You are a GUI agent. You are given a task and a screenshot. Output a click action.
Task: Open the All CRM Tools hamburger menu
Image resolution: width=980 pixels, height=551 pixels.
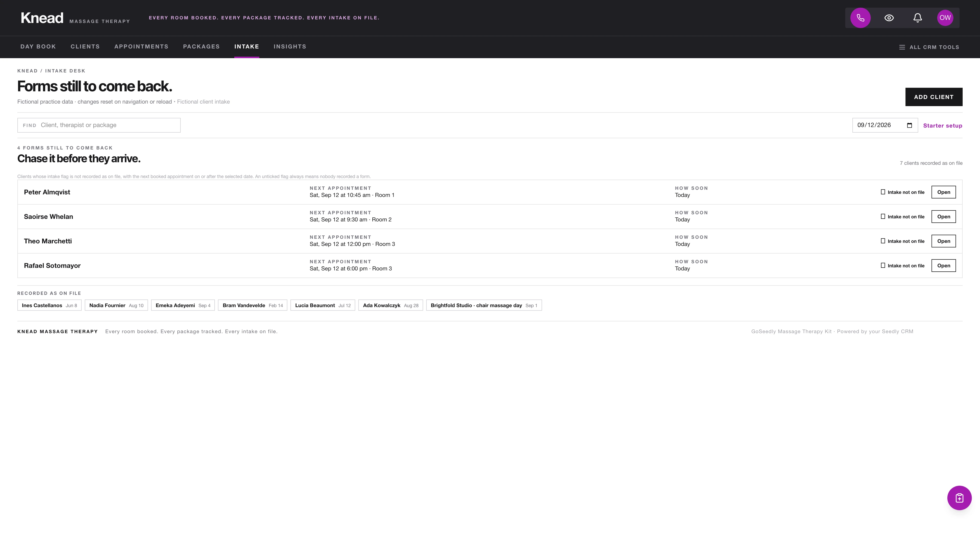point(929,47)
